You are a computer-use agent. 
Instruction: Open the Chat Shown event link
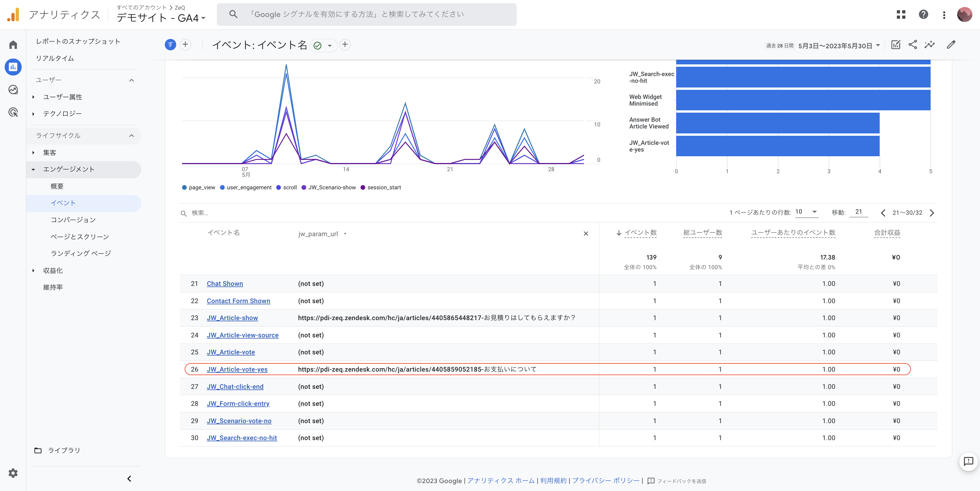(x=225, y=284)
